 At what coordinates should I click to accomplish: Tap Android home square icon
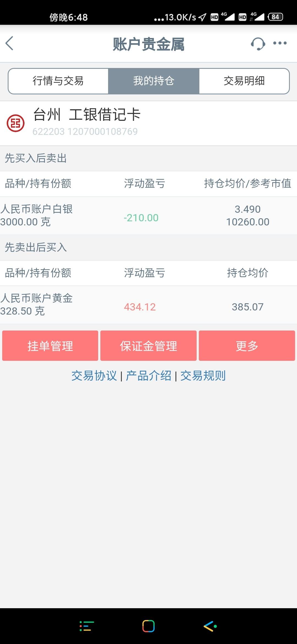(148, 626)
